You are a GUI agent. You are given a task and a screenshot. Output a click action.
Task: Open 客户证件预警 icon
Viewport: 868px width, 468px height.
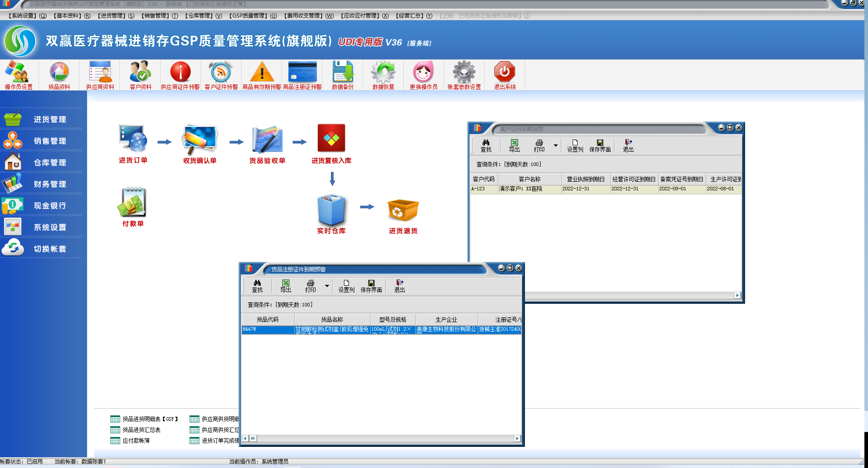[x=221, y=75]
